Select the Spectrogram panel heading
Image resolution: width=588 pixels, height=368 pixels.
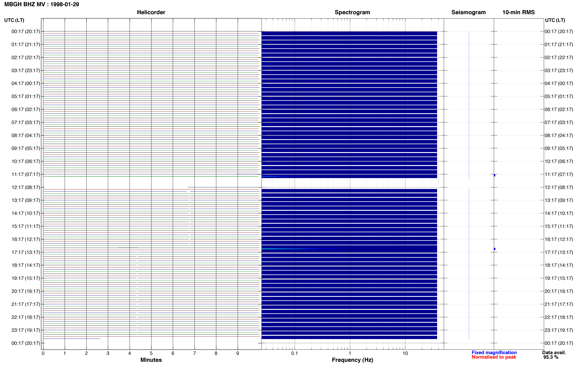pos(352,12)
